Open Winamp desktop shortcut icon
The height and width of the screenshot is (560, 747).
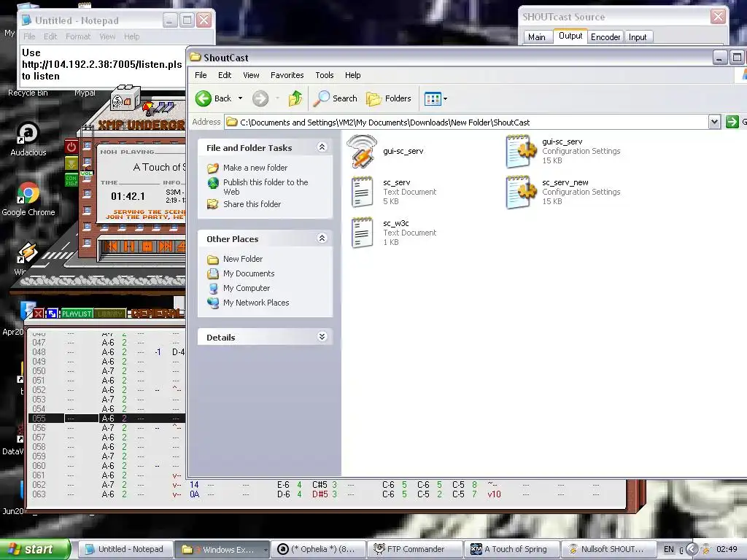point(27,253)
